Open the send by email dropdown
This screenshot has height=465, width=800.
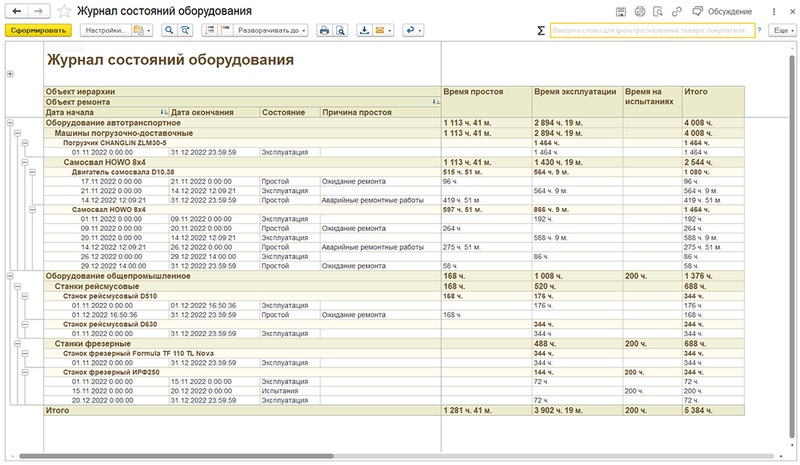click(383, 31)
